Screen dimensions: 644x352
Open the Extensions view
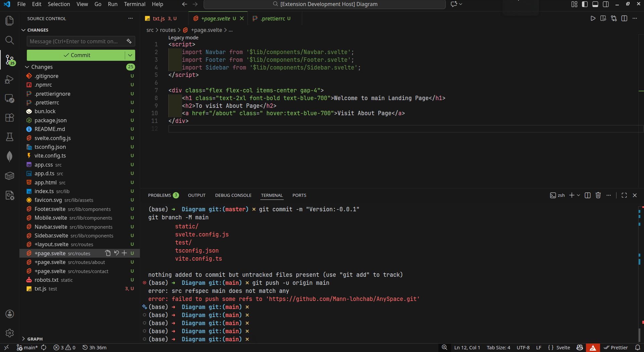pos(10,118)
